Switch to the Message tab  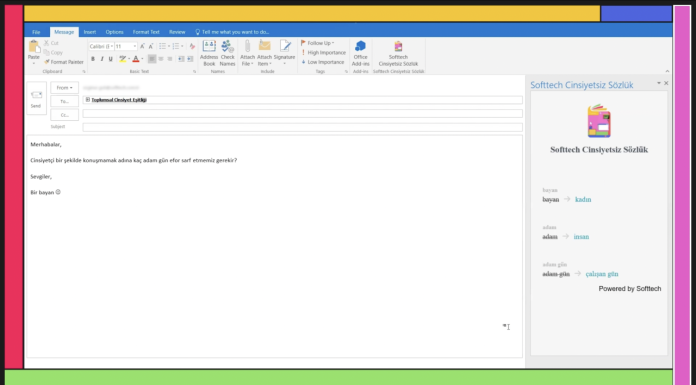[x=64, y=32]
